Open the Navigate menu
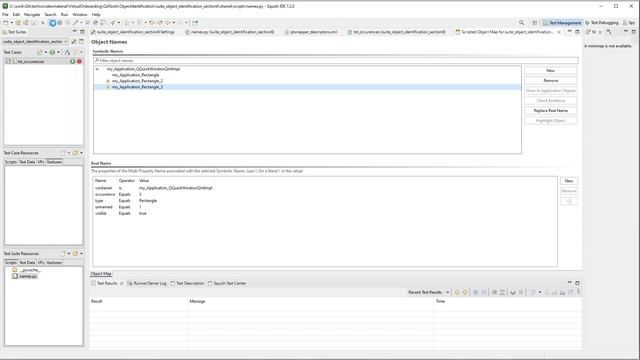This screenshot has width=640, height=360. point(32,14)
